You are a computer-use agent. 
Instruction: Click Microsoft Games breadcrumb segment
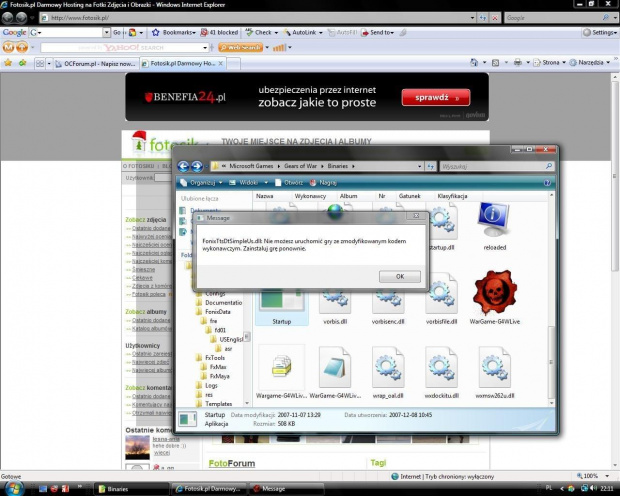point(251,166)
